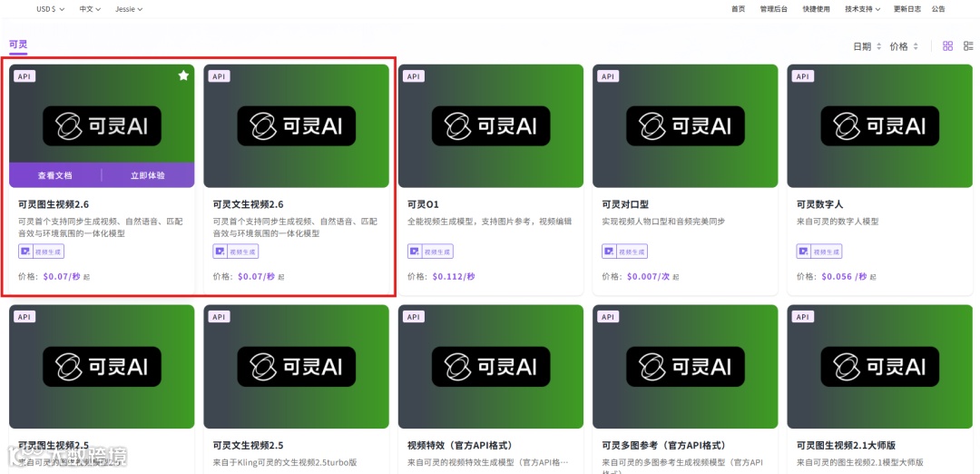980x474 pixels.
Task: Open the 可灵对口型 title link
Action: pyautogui.click(x=625, y=204)
